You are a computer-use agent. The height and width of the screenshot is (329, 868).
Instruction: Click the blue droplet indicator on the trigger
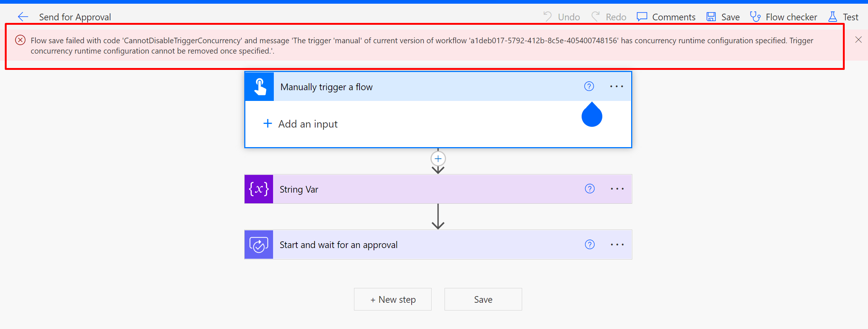[592, 115]
